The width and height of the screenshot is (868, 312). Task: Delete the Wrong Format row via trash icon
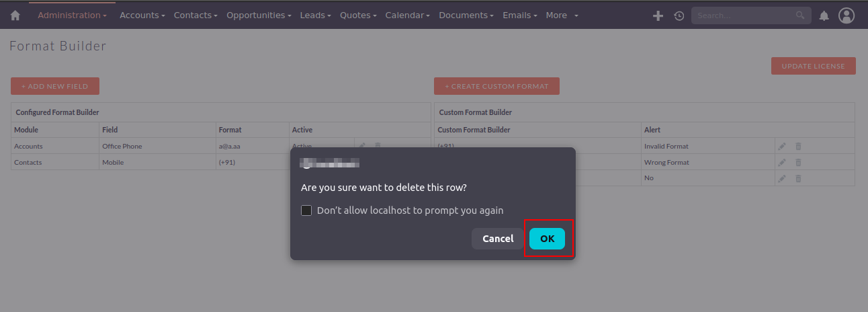pos(798,162)
